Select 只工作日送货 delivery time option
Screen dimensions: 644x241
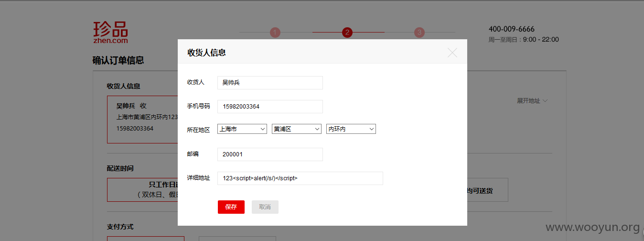(x=142, y=190)
